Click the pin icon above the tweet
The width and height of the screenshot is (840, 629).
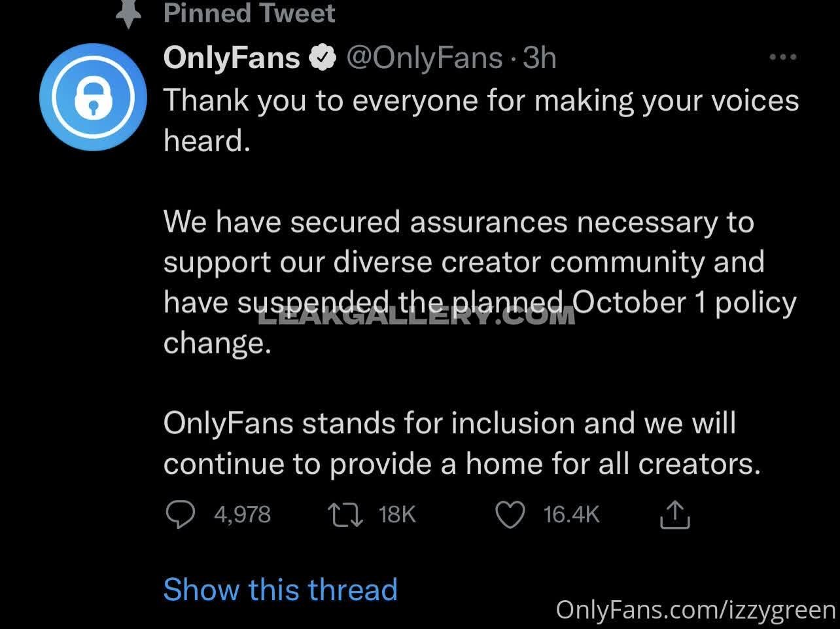point(128,14)
